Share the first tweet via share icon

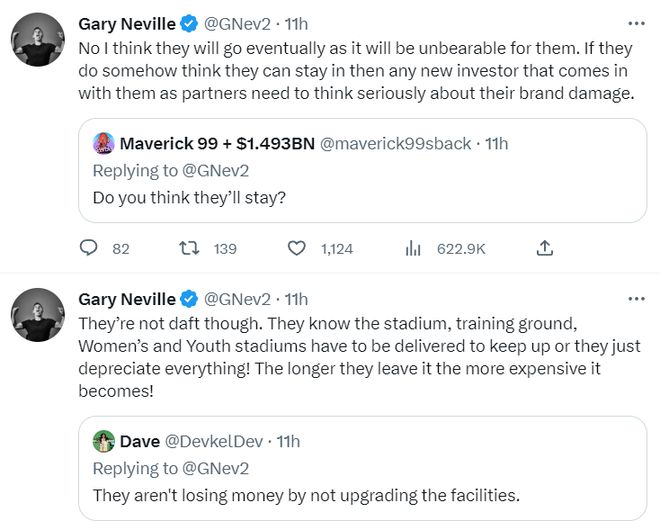pyautogui.click(x=545, y=248)
